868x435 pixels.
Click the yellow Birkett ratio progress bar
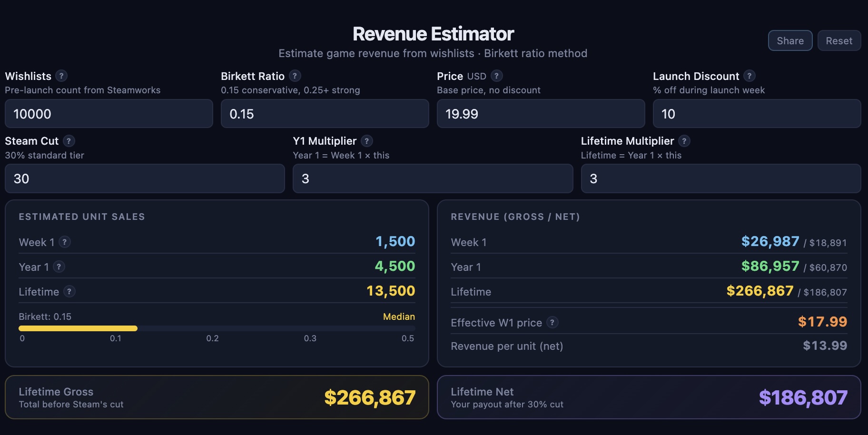click(78, 328)
